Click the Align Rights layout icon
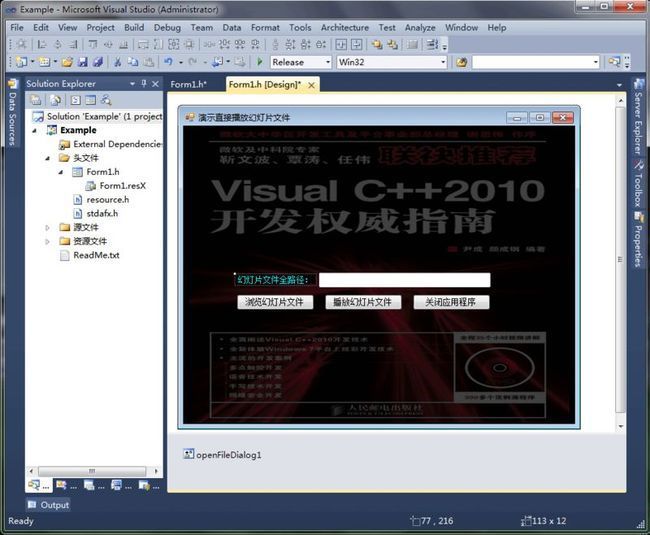650x535 pixels. 73,44
